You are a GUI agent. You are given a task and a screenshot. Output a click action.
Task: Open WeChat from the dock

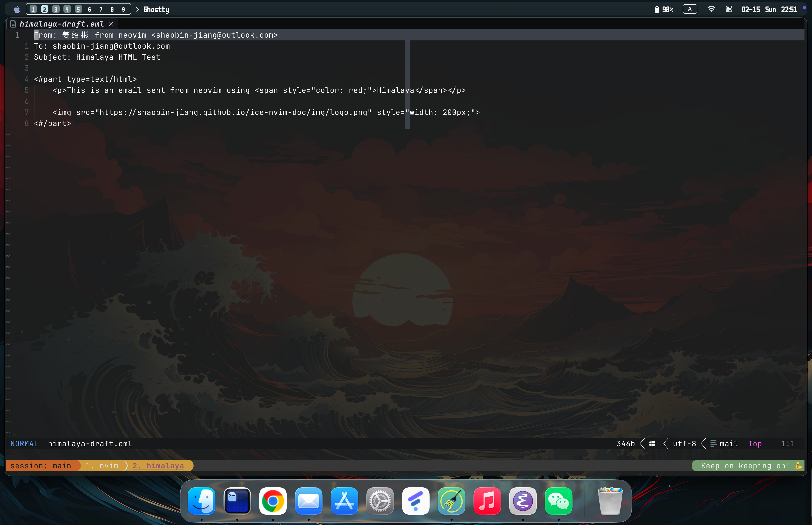(558, 501)
